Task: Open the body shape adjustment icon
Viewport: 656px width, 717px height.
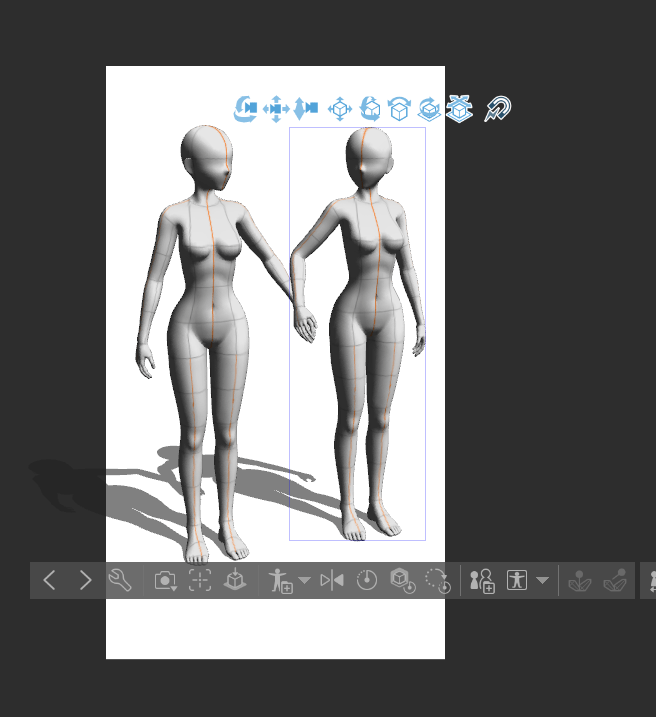Action: [517, 580]
